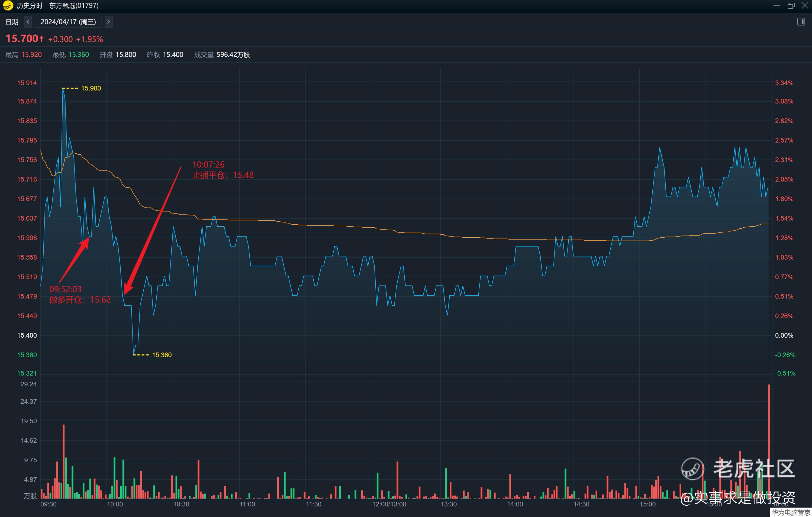Click the 万股 volume unit label
This screenshot has width=812, height=517.
pos(30,496)
